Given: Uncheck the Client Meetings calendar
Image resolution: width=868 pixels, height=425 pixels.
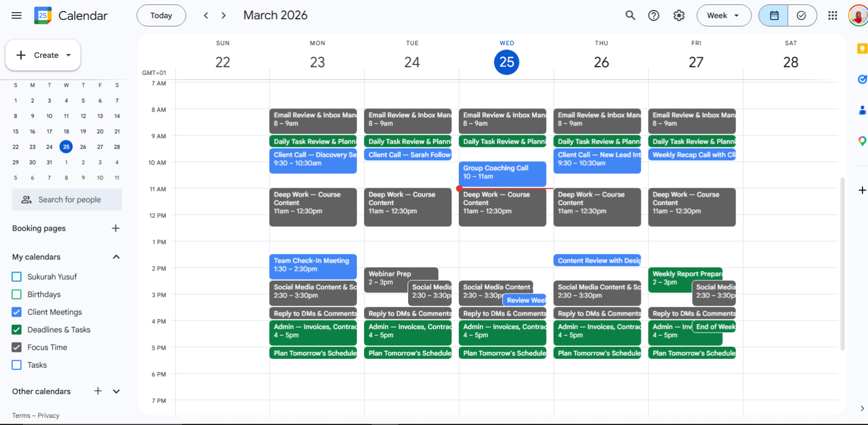Looking at the screenshot, I should click(17, 312).
